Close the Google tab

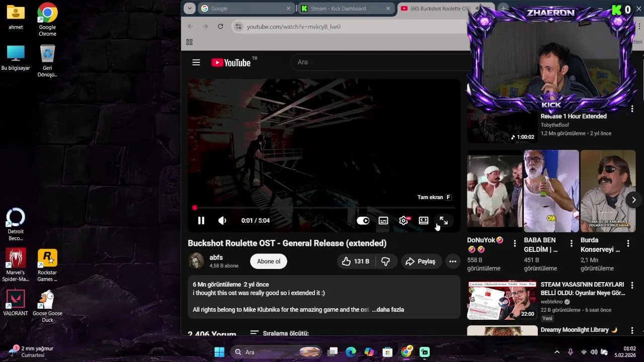(x=288, y=9)
